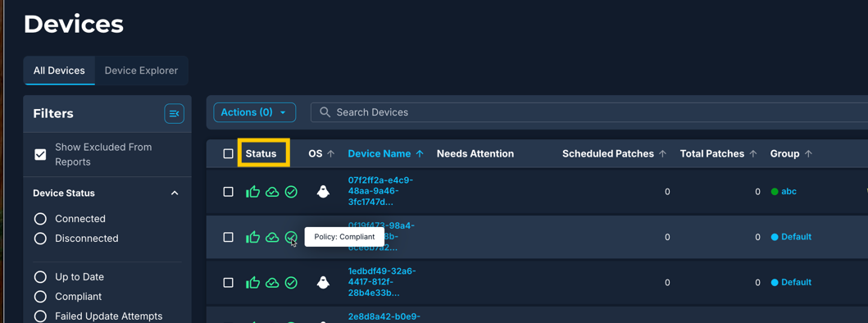Select Failed Update Attempts filter
The width and height of the screenshot is (868, 323).
coord(40,316)
